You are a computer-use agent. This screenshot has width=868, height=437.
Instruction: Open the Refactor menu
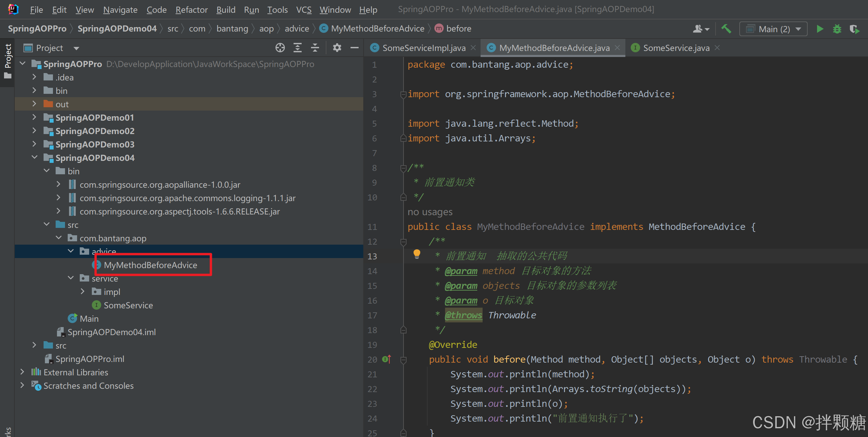click(191, 10)
